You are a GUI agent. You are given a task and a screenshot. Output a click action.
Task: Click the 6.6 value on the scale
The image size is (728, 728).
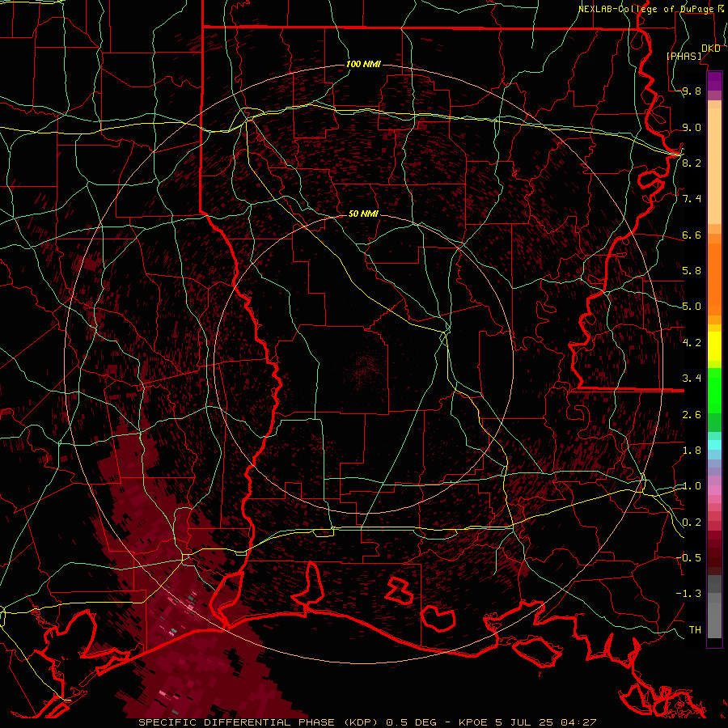point(692,235)
